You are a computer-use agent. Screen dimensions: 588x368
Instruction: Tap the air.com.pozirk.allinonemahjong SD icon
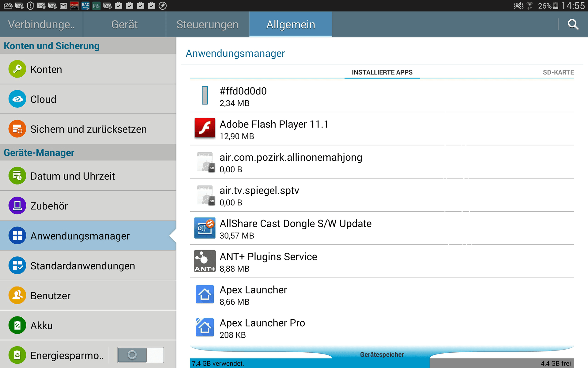coord(205,162)
